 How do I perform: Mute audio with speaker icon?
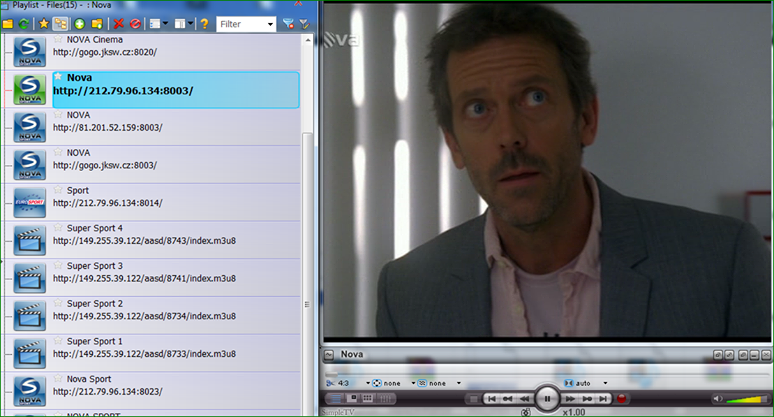click(x=718, y=399)
